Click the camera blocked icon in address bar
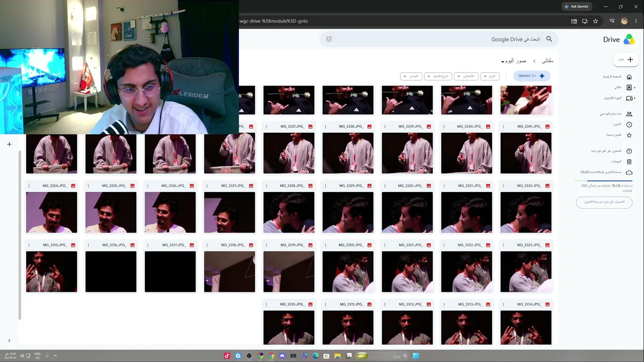Image resolution: width=644 pixels, height=362 pixels. [x=574, y=21]
